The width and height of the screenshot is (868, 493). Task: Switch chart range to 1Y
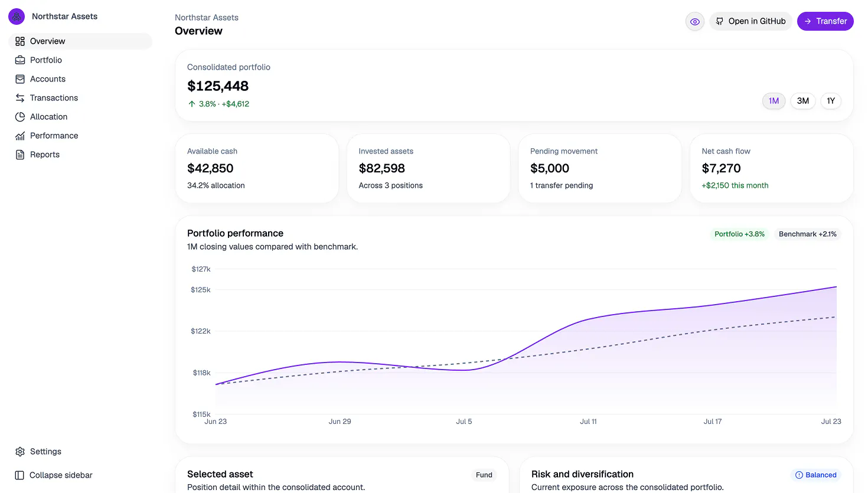(831, 101)
